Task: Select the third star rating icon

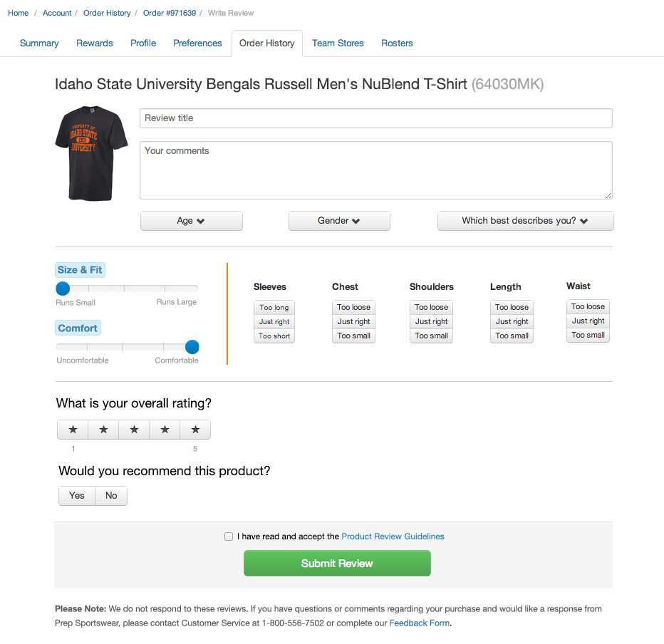Action: coord(134,430)
